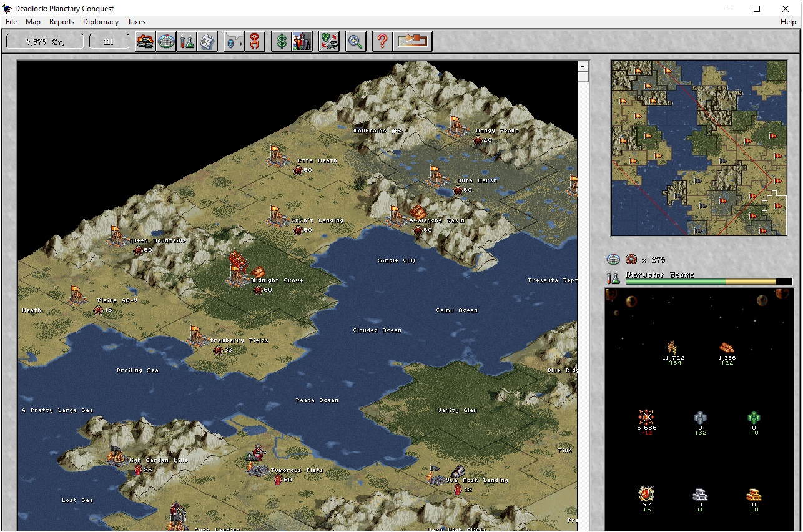Select the Queen Mountains colony flag
The height and width of the screenshot is (532, 803).
pos(116,236)
